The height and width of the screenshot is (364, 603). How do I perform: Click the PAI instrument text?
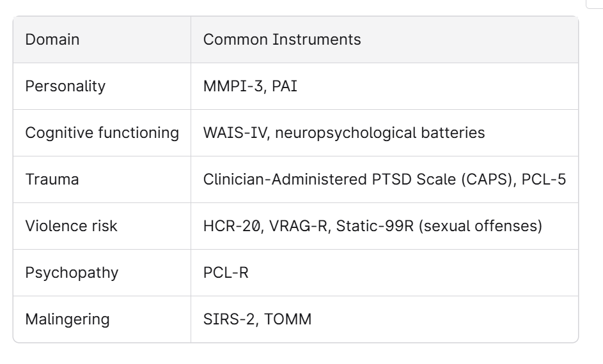[x=285, y=86]
